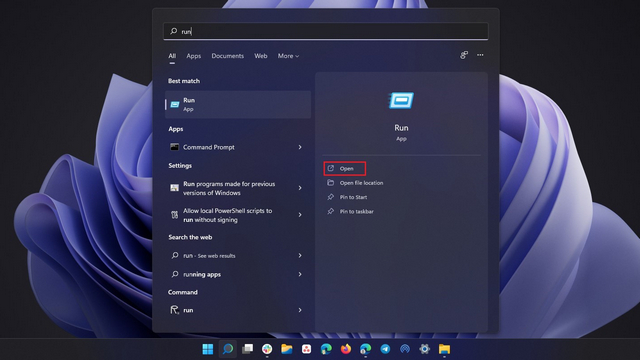Launch Microsoft Edge from the taskbar

coord(326,349)
